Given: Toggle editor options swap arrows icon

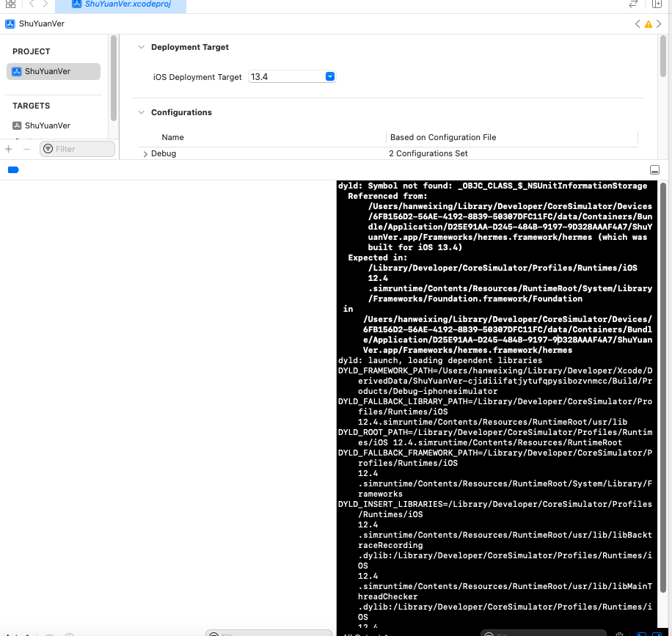Looking at the screenshot, I should (633, 4).
